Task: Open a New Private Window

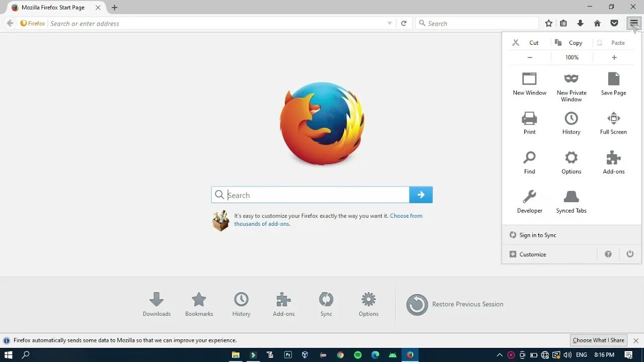Action: (571, 87)
